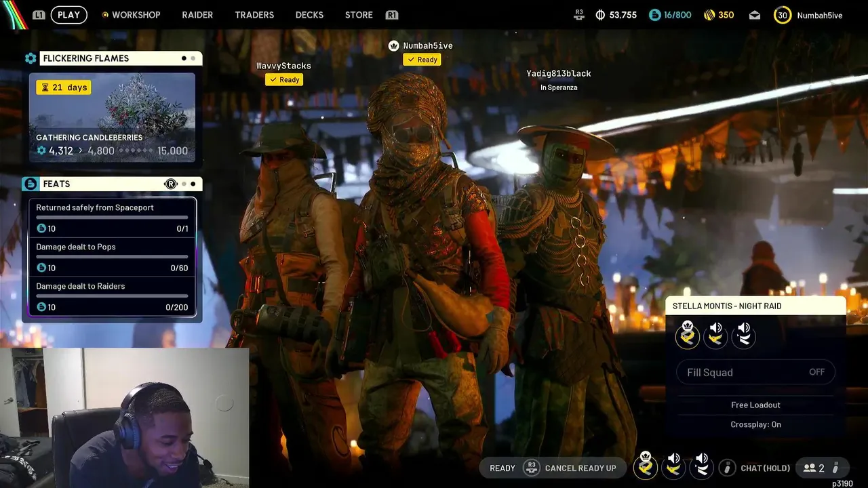Open the Traders tab
The height and width of the screenshot is (488, 868).
point(254,15)
